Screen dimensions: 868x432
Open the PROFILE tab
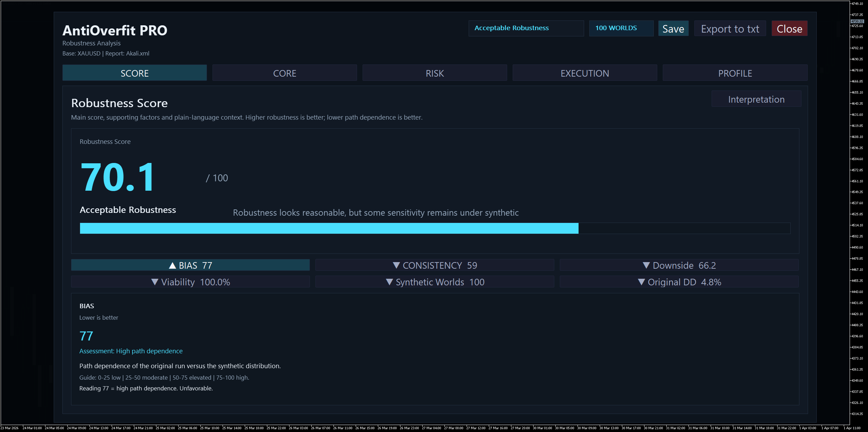click(x=735, y=73)
